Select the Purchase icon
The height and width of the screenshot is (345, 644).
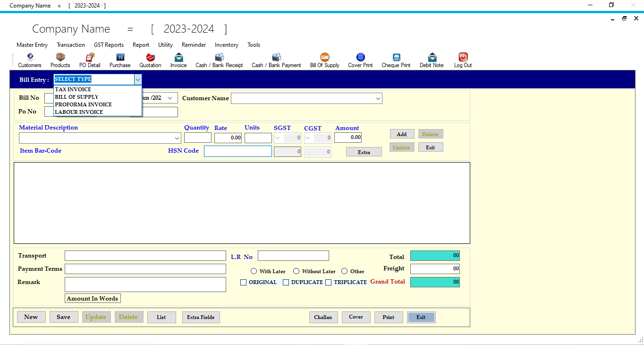[x=119, y=60]
